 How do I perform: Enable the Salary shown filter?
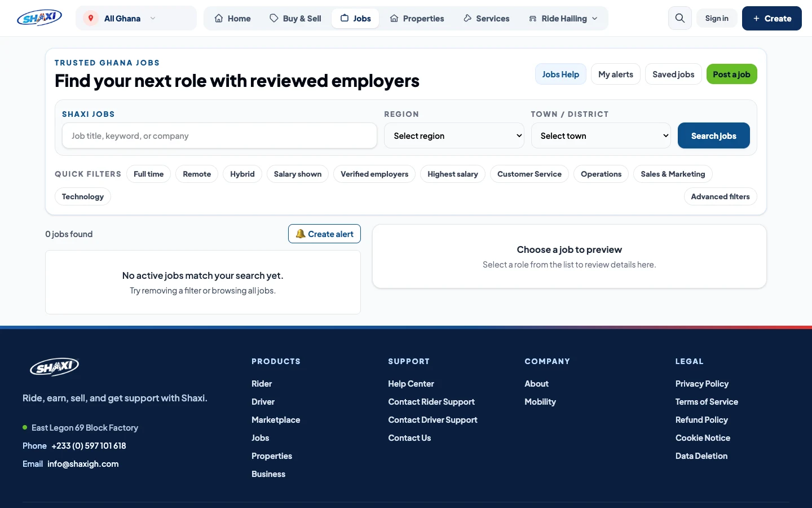298,174
